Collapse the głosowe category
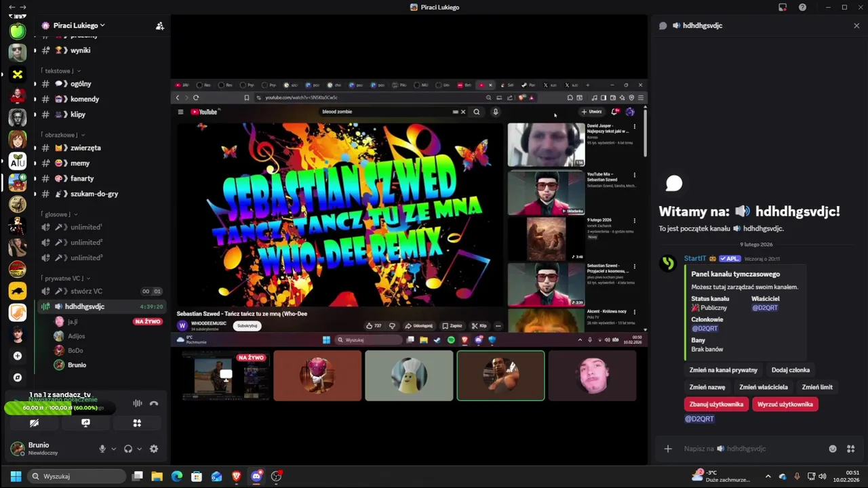Viewport: 868px width, 488px height. (x=60, y=214)
